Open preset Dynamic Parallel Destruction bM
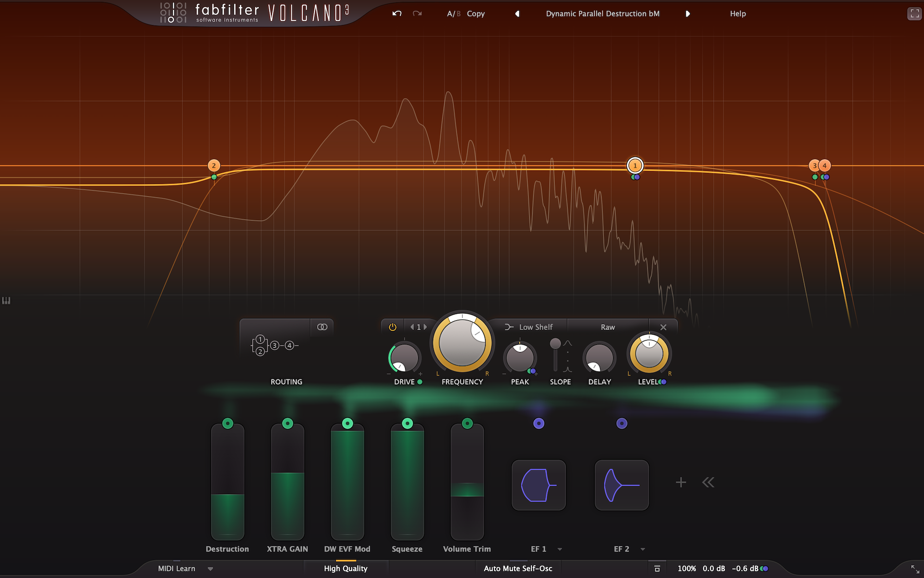Screen dimensions: 924x578 coord(603,13)
